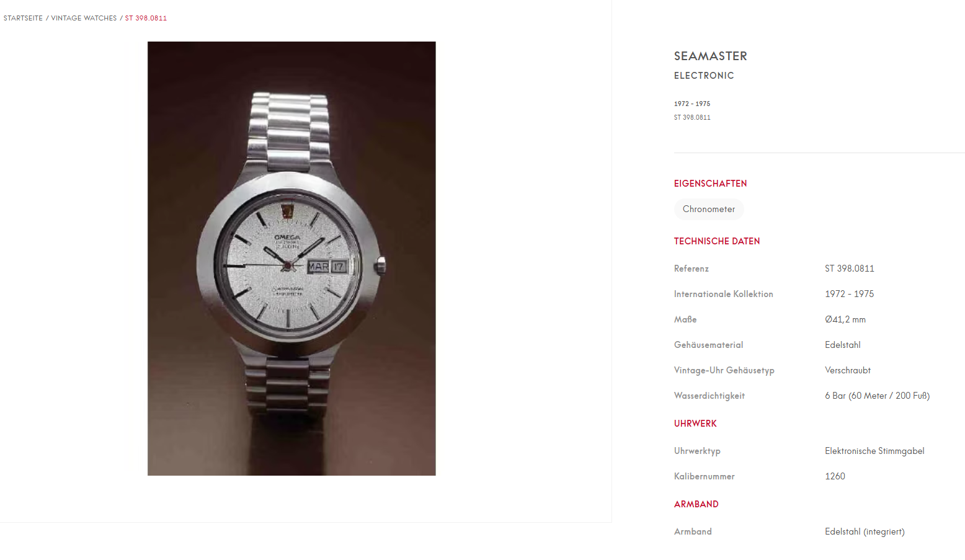Screen dimensions: 965x560
Task: Select the ELECTRONIC subtitle text
Action: coord(704,76)
